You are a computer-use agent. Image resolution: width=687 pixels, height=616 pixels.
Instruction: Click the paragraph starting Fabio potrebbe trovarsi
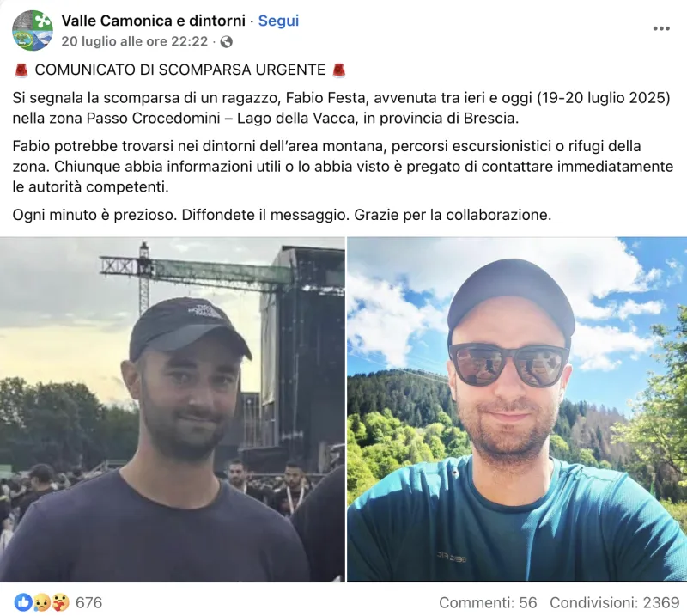coord(343,167)
